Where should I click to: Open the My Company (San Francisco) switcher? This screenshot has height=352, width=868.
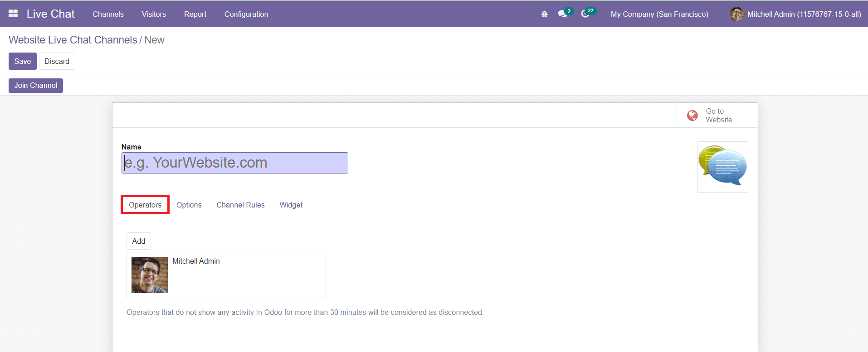[659, 14]
